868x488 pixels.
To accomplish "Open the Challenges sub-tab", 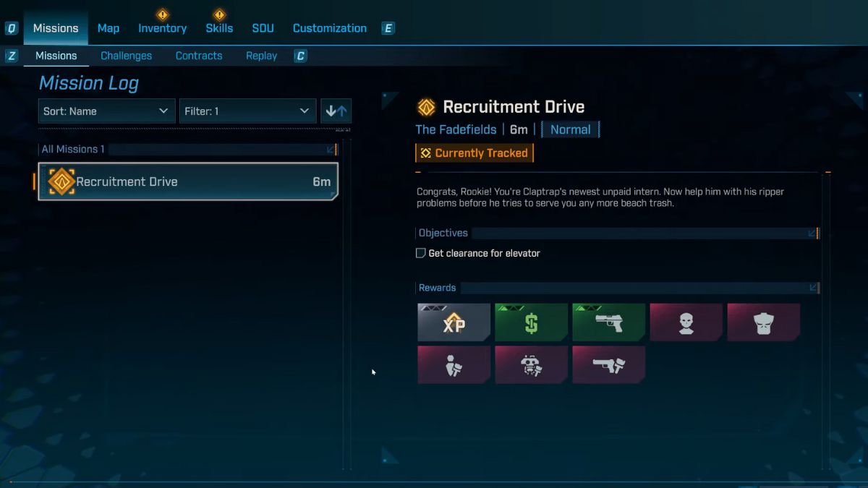I will click(126, 56).
